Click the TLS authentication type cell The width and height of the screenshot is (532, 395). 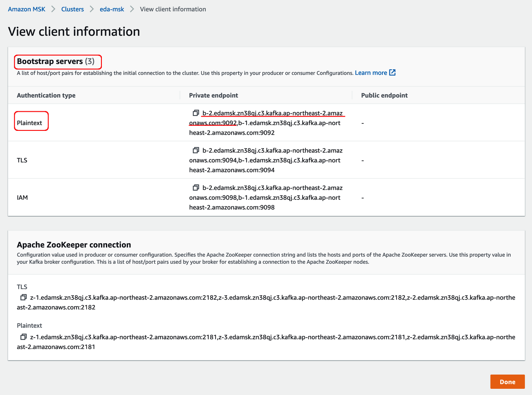click(x=22, y=160)
